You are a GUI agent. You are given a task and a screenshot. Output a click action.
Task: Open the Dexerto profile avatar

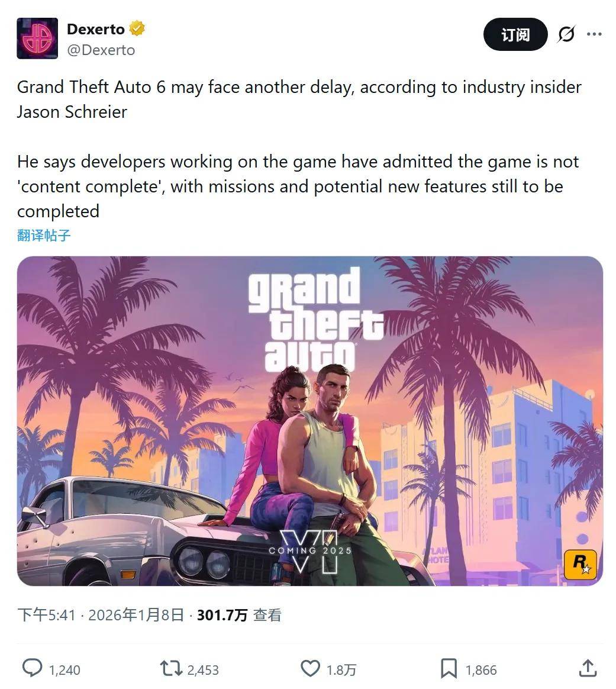(x=37, y=38)
